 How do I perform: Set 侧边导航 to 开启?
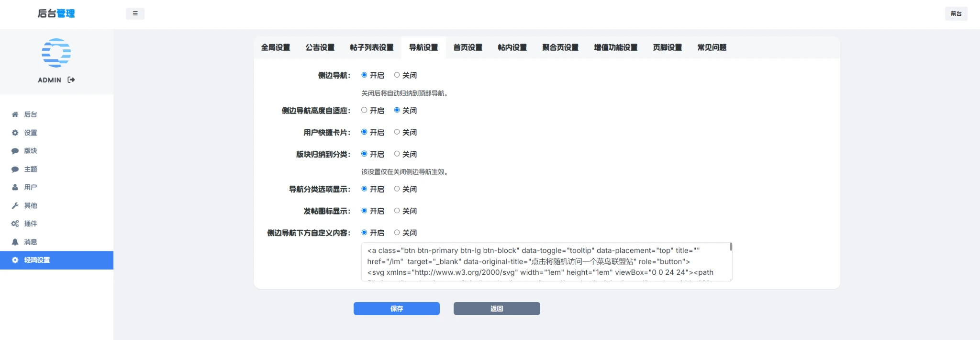[364, 75]
